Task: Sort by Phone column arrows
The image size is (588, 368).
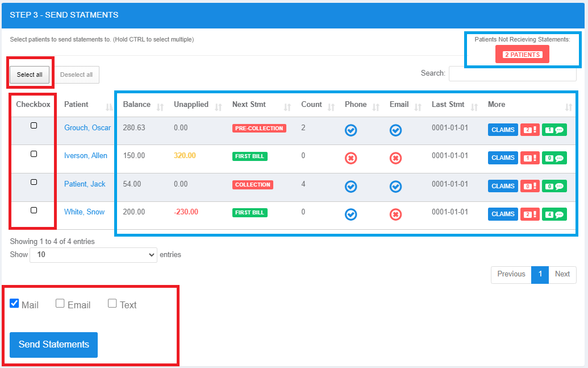Action: (x=376, y=107)
